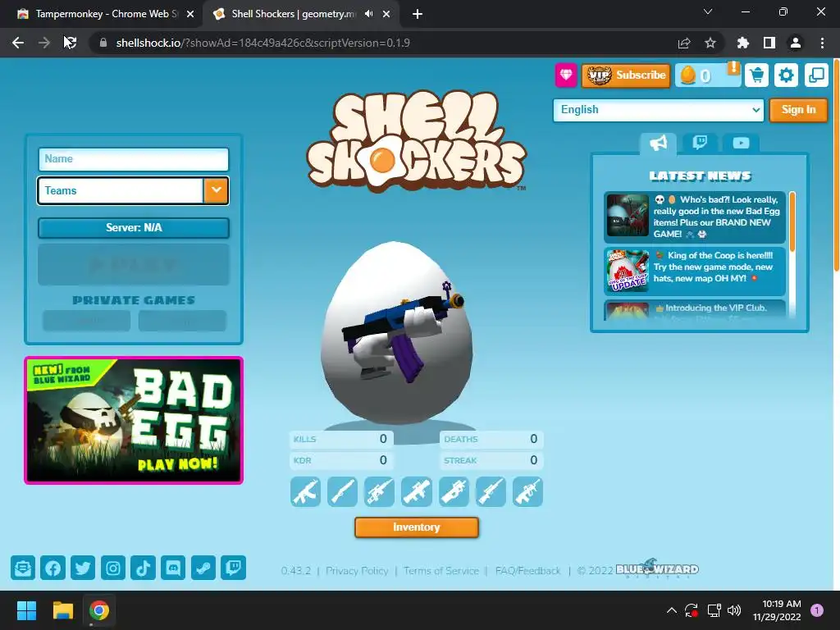Viewport: 840px width, 630px height.
Task: Open the Twitter social link
Action: click(83, 568)
